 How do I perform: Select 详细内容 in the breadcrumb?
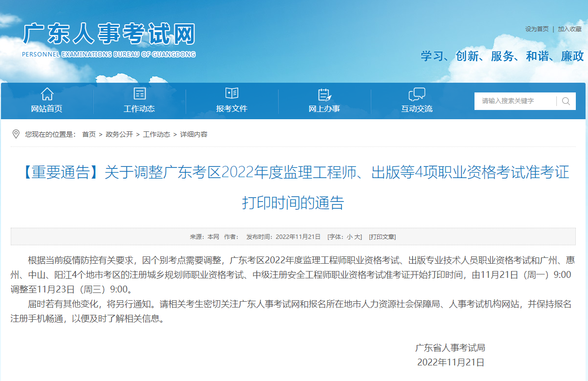click(x=194, y=134)
